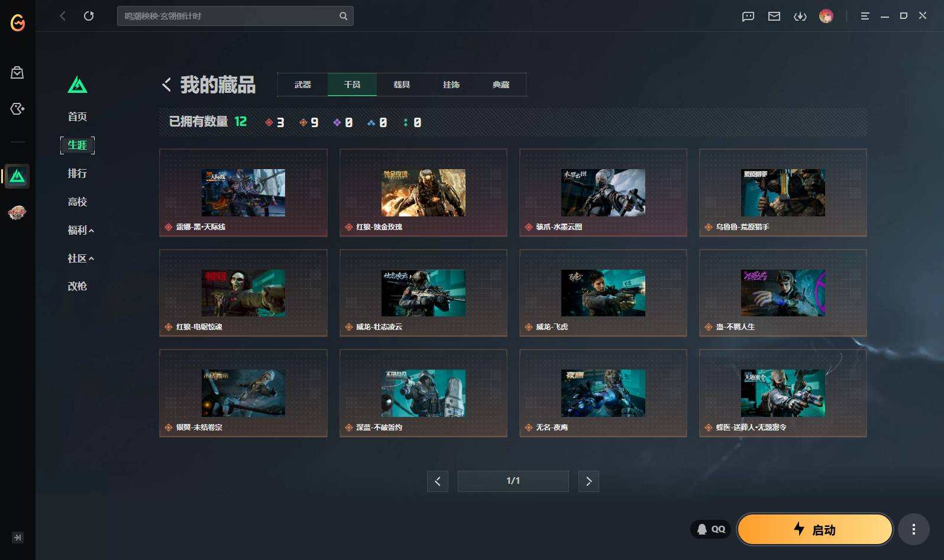Open 高校 in the side navigation
944x560 pixels.
77,202
